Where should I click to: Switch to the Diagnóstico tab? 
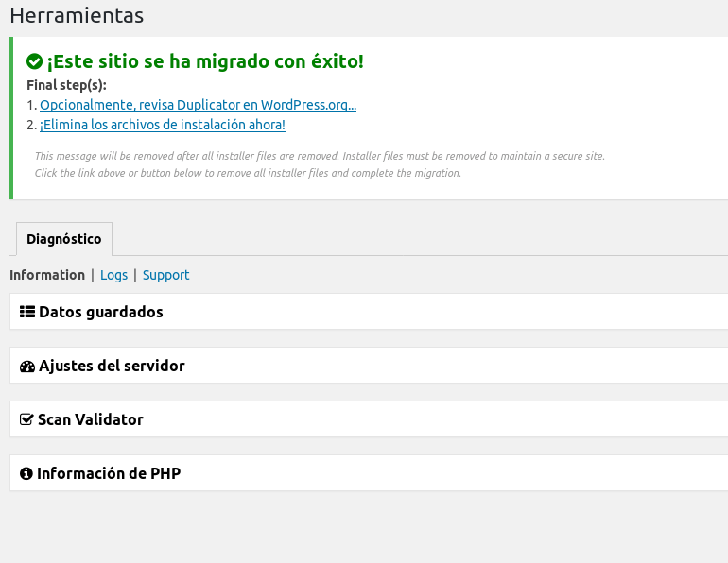tap(64, 239)
